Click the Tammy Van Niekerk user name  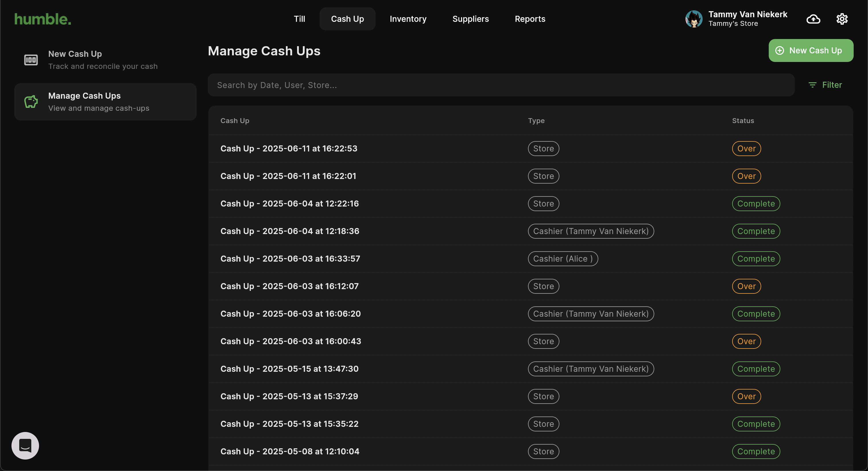(x=747, y=14)
